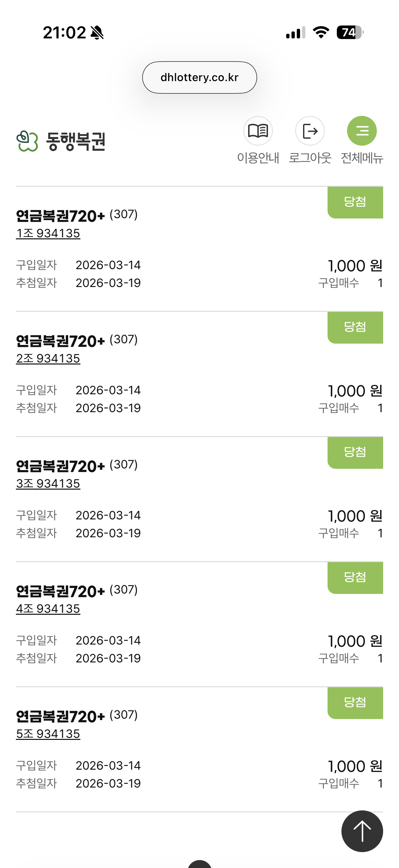This screenshot has height=868, width=399.
Task: Tap 당첨 badge on 2조 ticket
Action: 355,327
